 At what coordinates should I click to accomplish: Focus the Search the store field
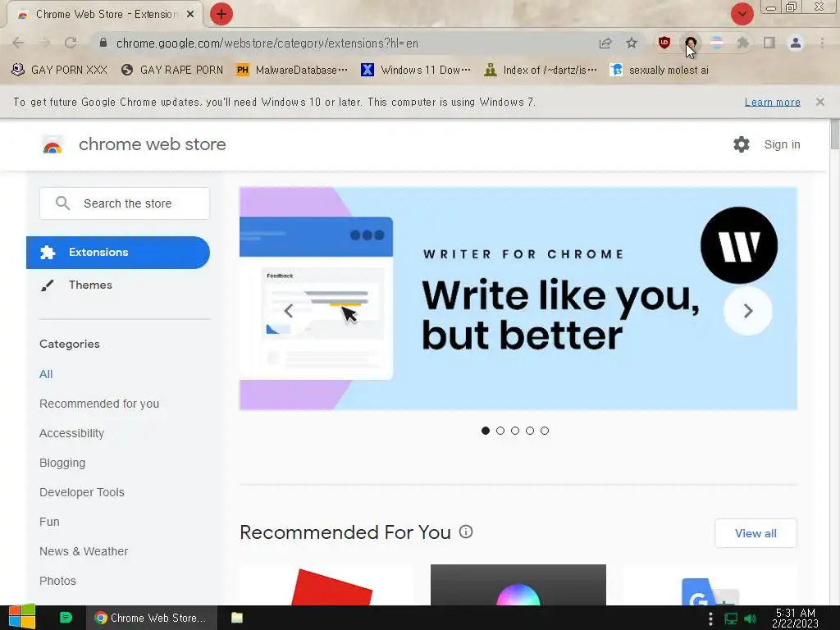coord(125,203)
